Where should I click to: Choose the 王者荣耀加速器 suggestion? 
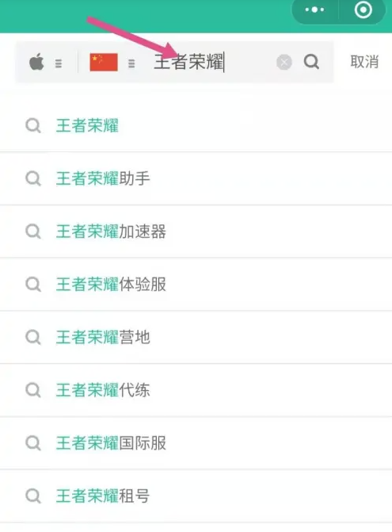[196, 232]
